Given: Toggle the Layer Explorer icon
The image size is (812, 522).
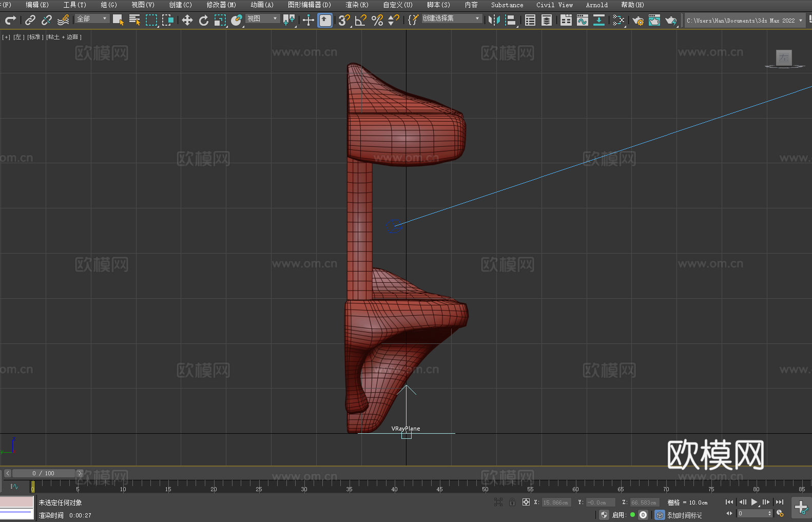Looking at the screenshot, I should pos(547,20).
